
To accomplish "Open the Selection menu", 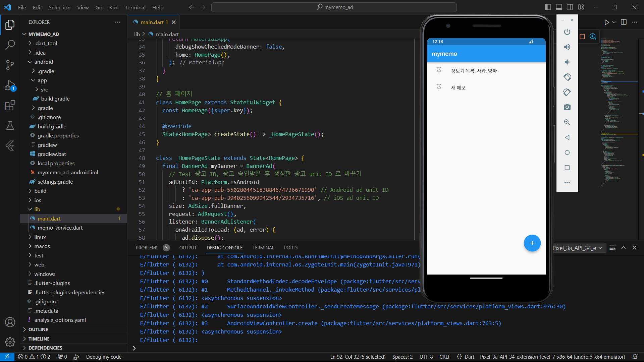I will [59, 7].
